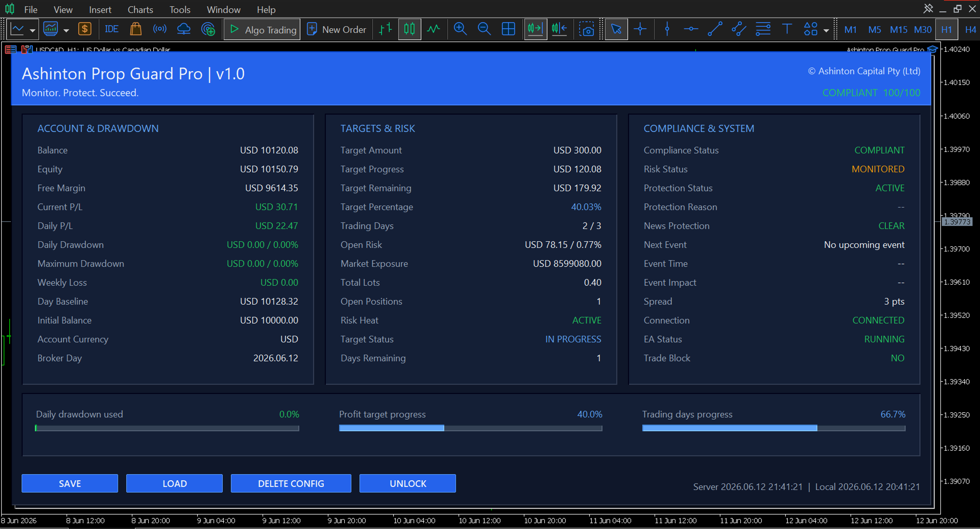This screenshot has width=980, height=529.
Task: Draw a trendline
Action: [x=715, y=29]
